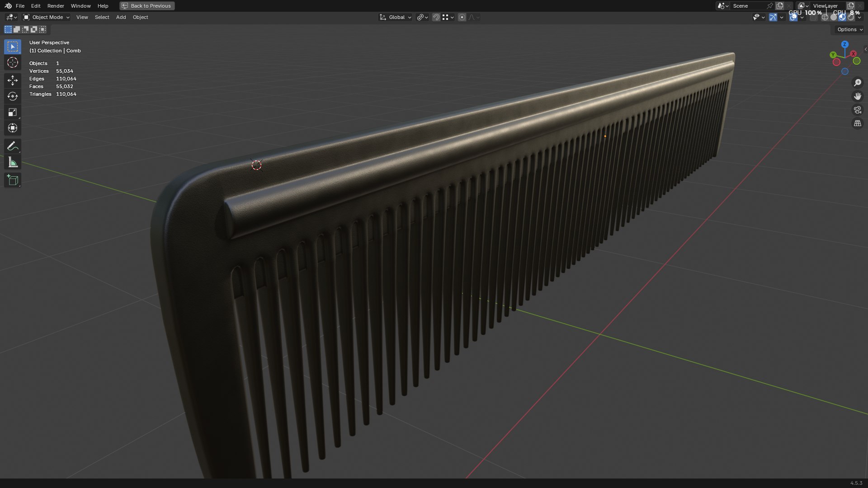Open the Blender logo menu

tap(8, 6)
